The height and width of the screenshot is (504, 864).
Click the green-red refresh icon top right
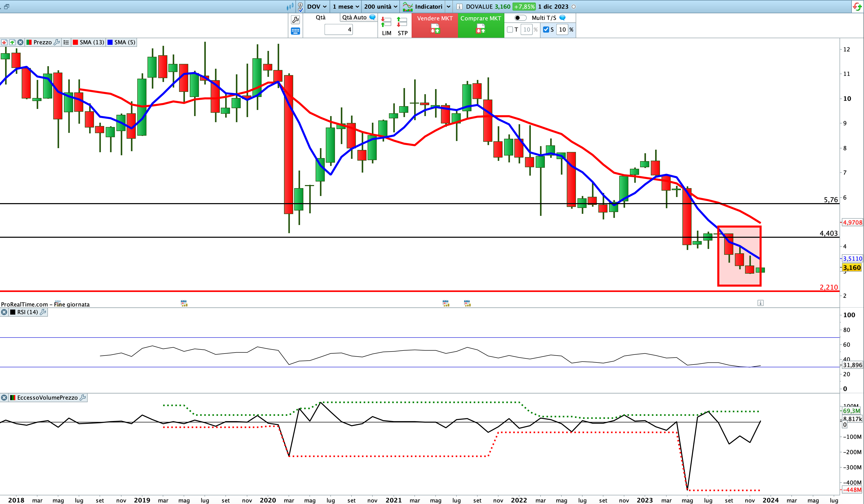pos(857,7)
